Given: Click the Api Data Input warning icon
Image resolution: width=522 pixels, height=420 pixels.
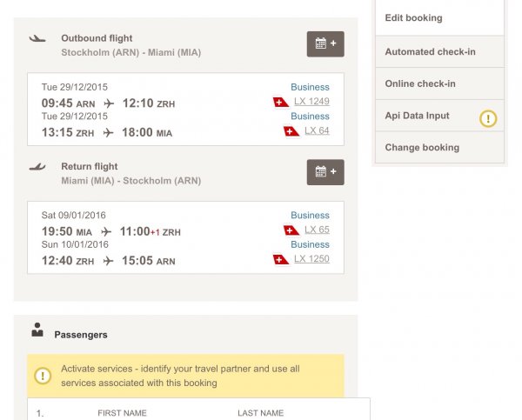Looking at the screenshot, I should point(488,117).
